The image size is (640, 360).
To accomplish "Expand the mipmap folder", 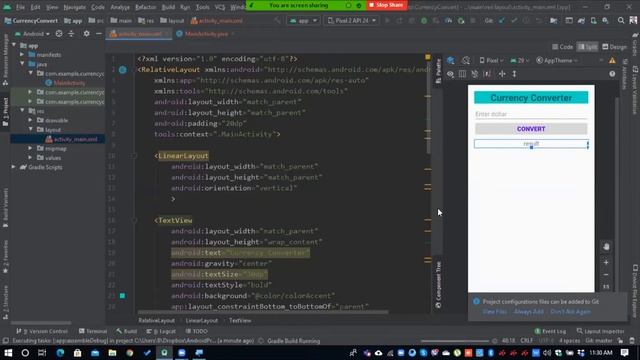I will (31, 149).
